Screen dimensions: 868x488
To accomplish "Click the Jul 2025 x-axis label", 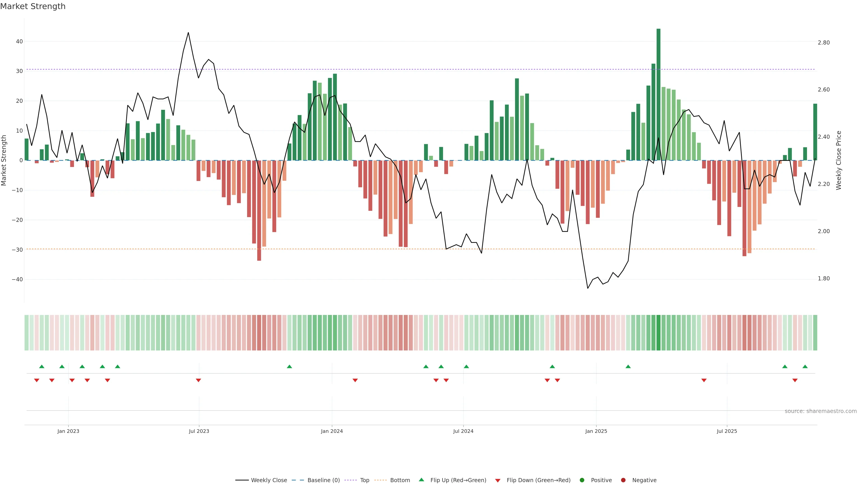I will click(x=727, y=431).
